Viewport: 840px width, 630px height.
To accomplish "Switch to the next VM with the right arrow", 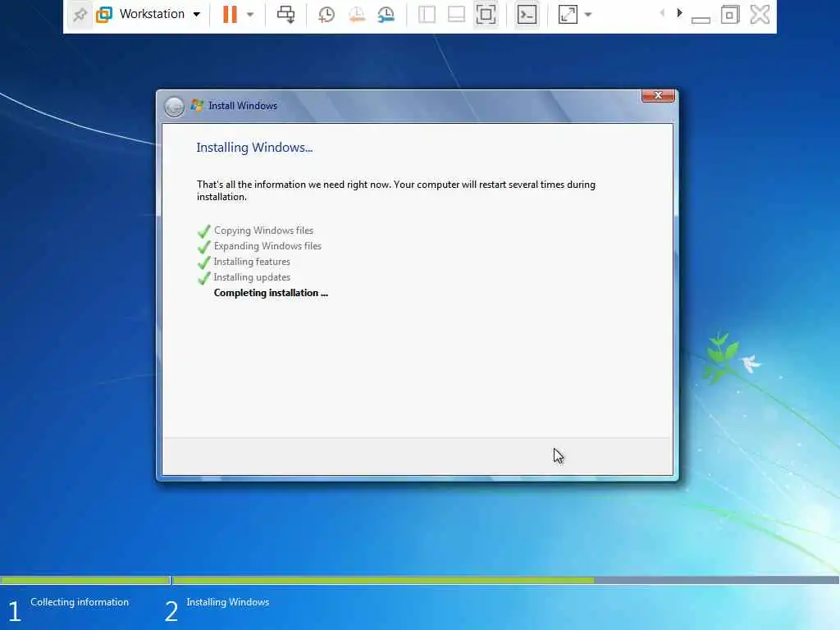I will (x=679, y=13).
